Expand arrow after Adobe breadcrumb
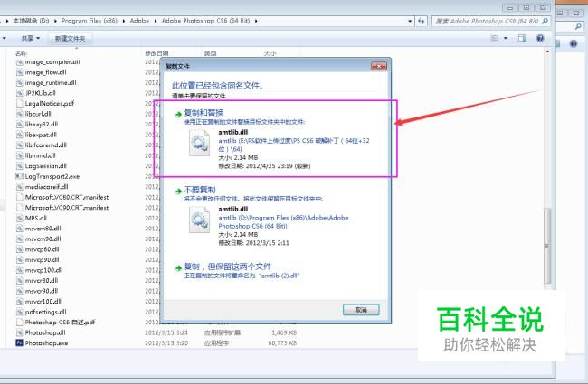 pos(156,21)
